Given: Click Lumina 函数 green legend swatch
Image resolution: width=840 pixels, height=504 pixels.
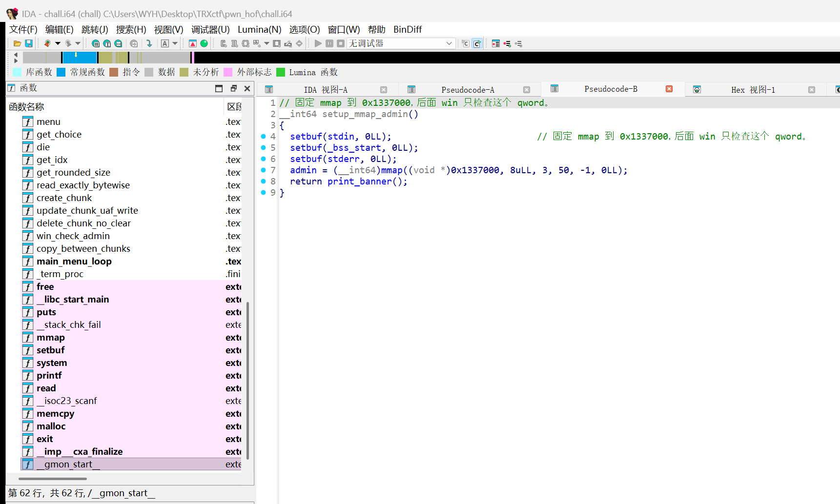Looking at the screenshot, I should click(281, 72).
